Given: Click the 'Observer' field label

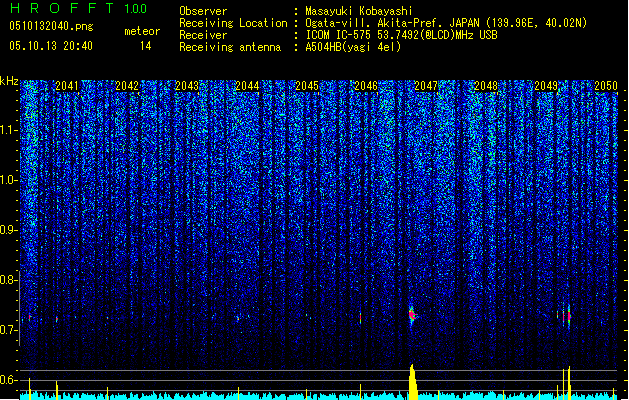Looking at the screenshot, I should click(203, 11).
